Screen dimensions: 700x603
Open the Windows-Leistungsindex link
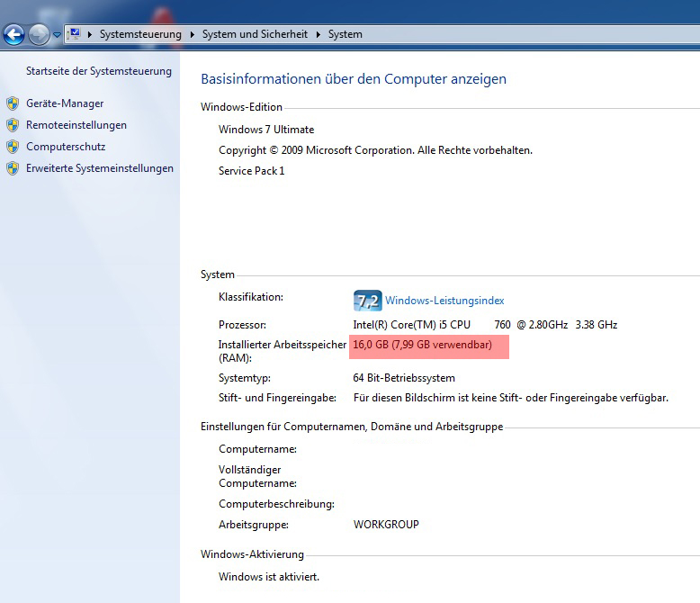[x=444, y=301]
